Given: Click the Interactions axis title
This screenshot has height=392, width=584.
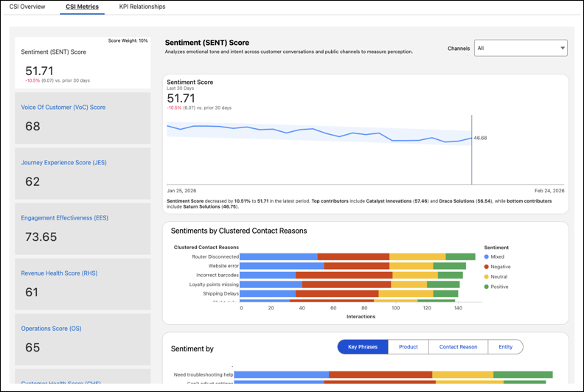Looking at the screenshot, I should point(361,317).
